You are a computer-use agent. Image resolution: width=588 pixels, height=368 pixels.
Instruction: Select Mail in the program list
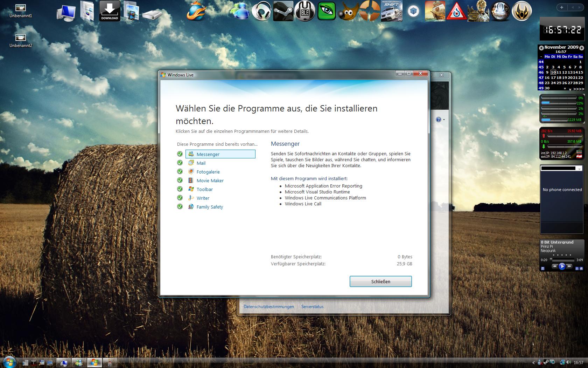(x=201, y=163)
